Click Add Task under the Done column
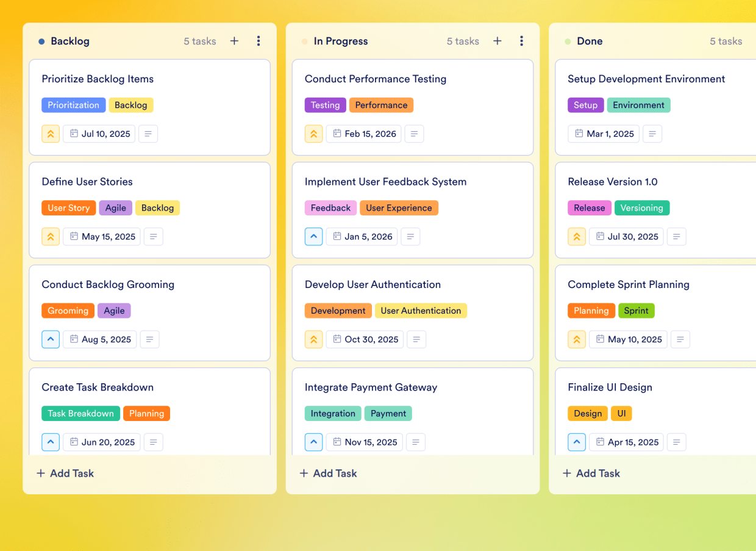Image resolution: width=756 pixels, height=551 pixels. tap(591, 473)
